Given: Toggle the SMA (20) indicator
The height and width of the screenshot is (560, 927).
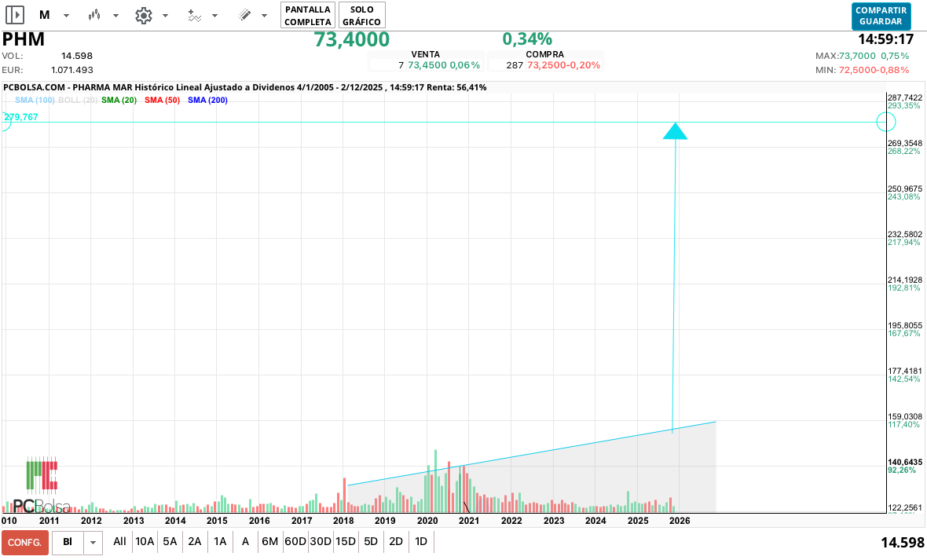Looking at the screenshot, I should pos(119,101).
